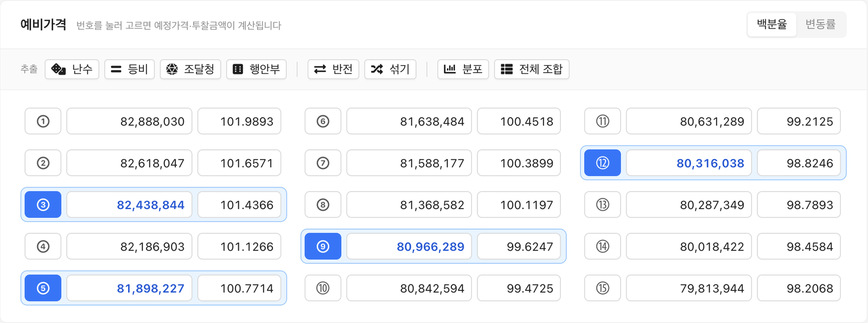Click highlighted price 80,316,038
The width and height of the screenshot is (868, 323).
click(689, 163)
